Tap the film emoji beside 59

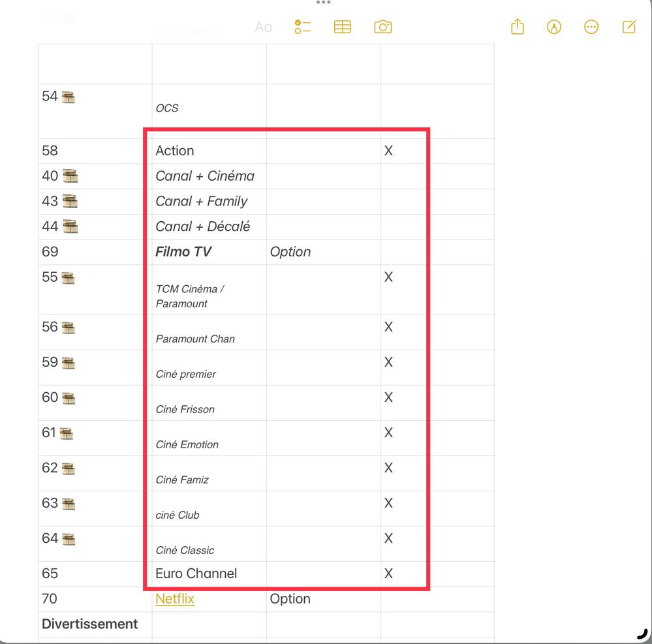pos(68,363)
